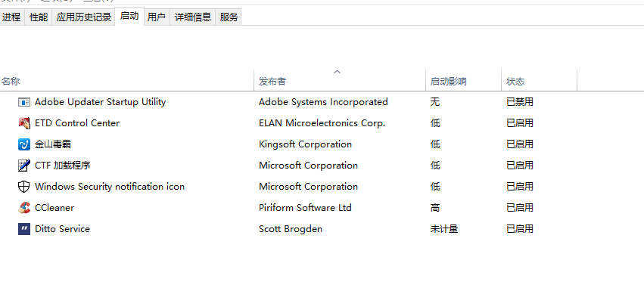Click 已启用 status for ETD Control Center

520,123
